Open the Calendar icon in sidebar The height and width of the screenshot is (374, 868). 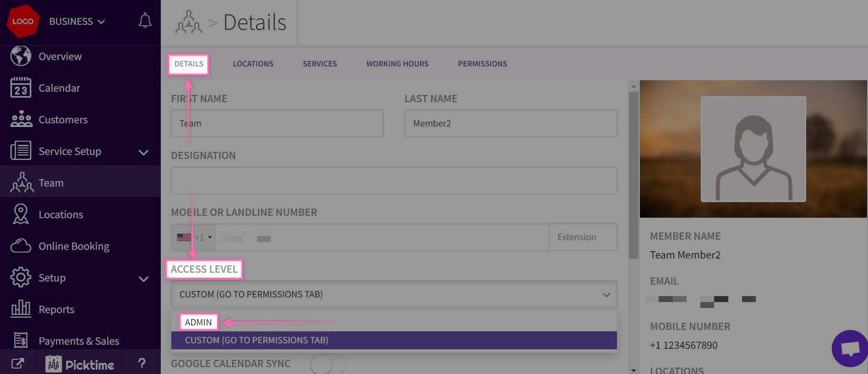pyautogui.click(x=21, y=88)
